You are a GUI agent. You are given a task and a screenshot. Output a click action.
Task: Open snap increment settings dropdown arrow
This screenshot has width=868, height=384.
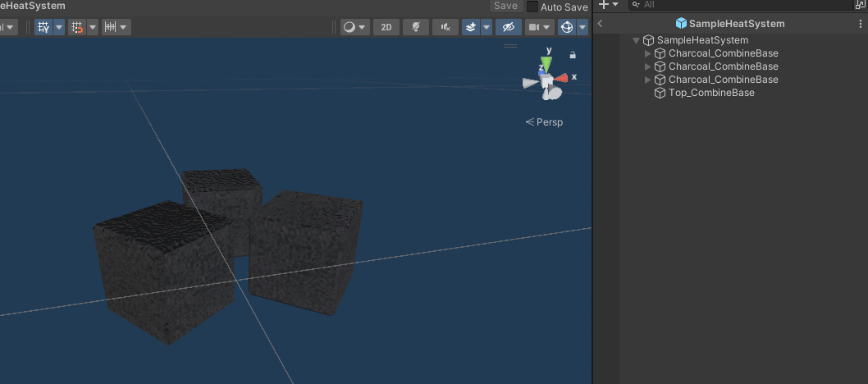(125, 27)
